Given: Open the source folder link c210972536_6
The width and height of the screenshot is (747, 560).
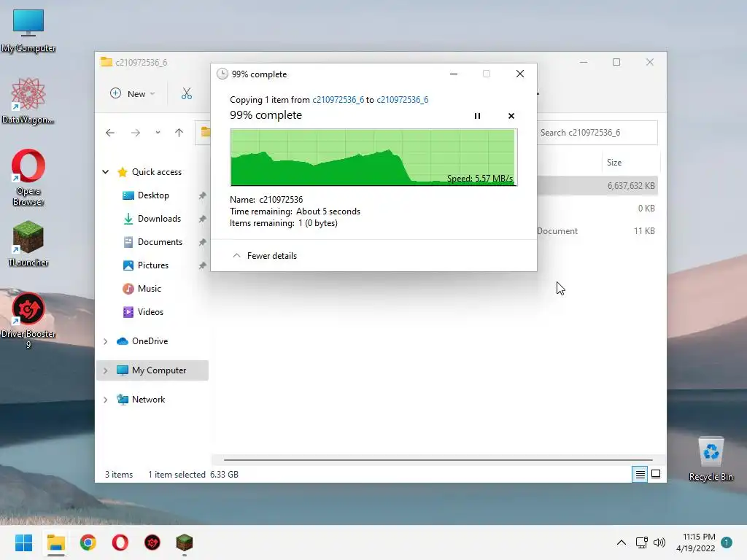Looking at the screenshot, I should (x=338, y=99).
